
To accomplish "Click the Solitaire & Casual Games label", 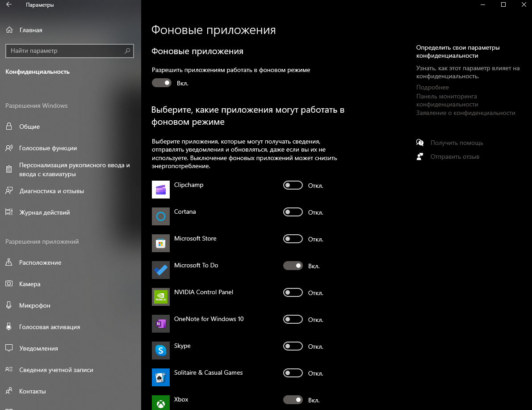I will pyautogui.click(x=208, y=372).
